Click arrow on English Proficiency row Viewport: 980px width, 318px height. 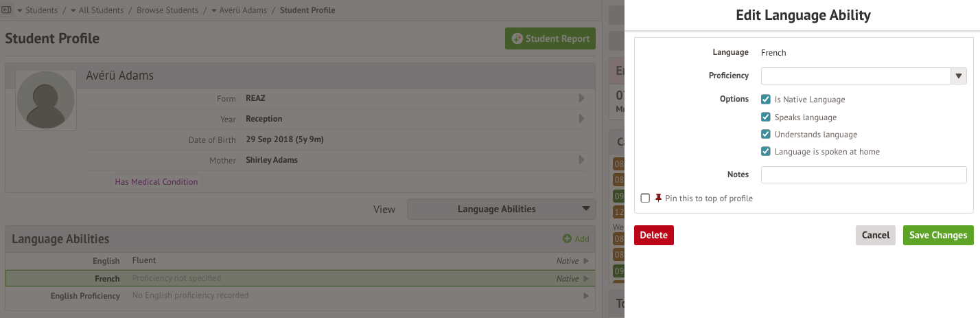[x=586, y=296]
